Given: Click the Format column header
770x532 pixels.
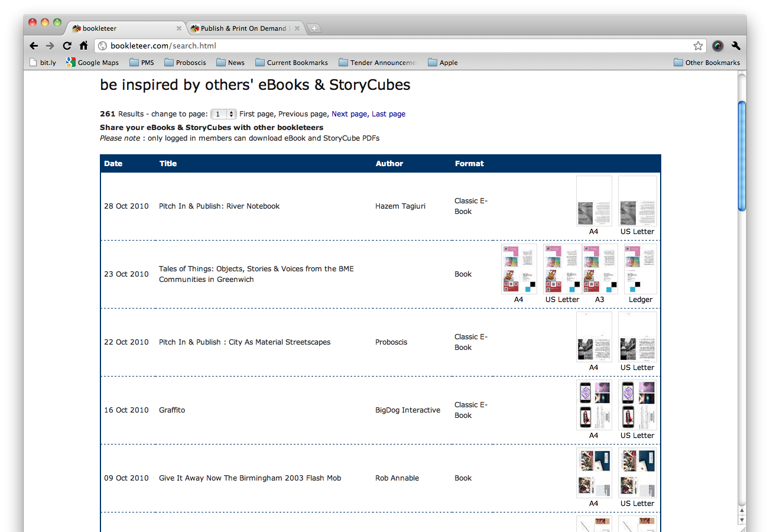Looking at the screenshot, I should [x=469, y=164].
